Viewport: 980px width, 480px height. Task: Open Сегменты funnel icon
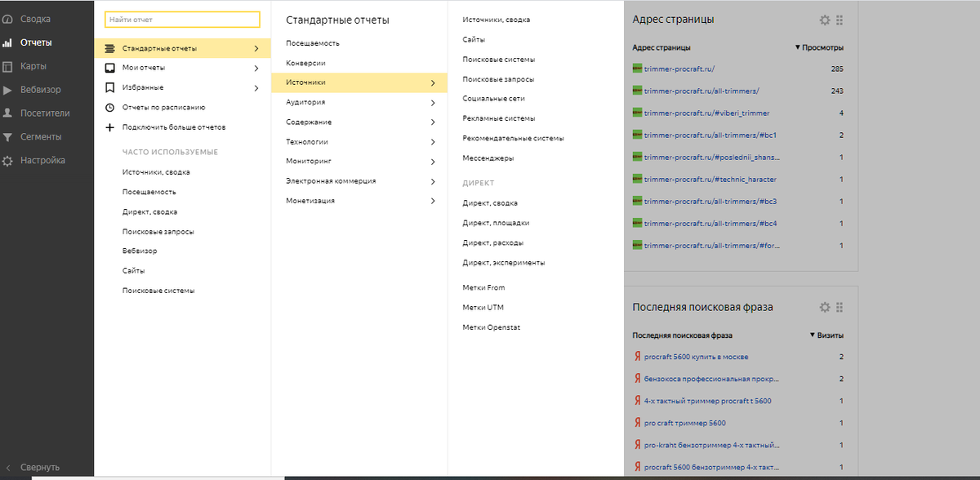tap(7, 137)
